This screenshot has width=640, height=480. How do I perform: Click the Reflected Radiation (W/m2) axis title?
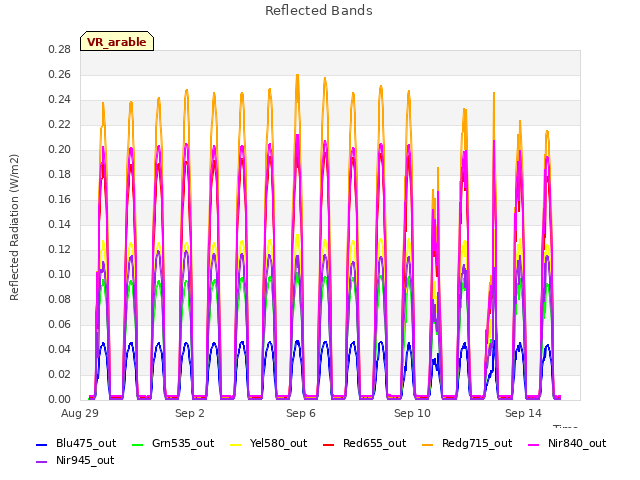pos(14,227)
